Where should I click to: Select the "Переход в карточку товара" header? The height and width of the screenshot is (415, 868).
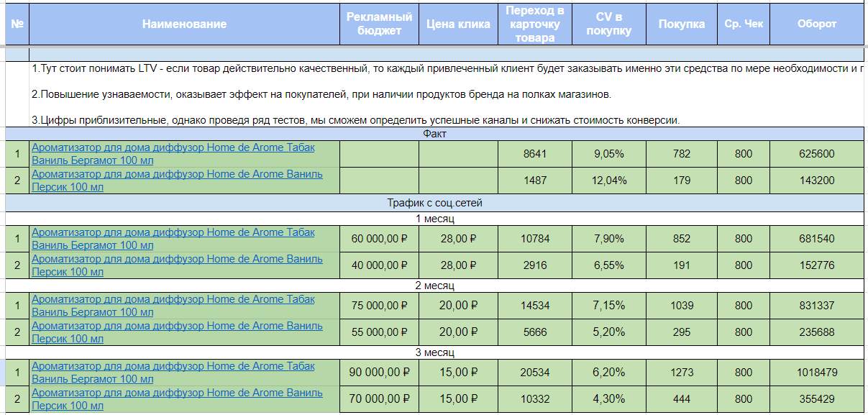[x=535, y=24]
